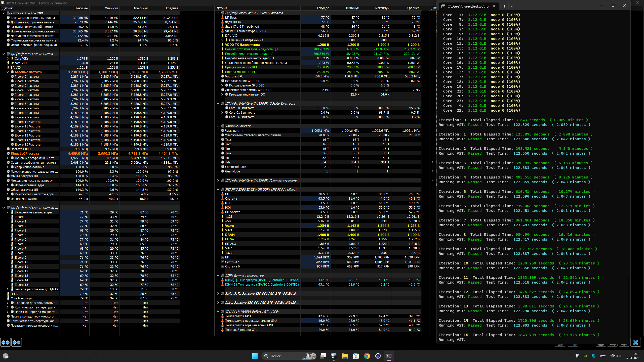Click the NVIDIA tray icon
This screenshot has width=644, height=362.
pos(585,356)
